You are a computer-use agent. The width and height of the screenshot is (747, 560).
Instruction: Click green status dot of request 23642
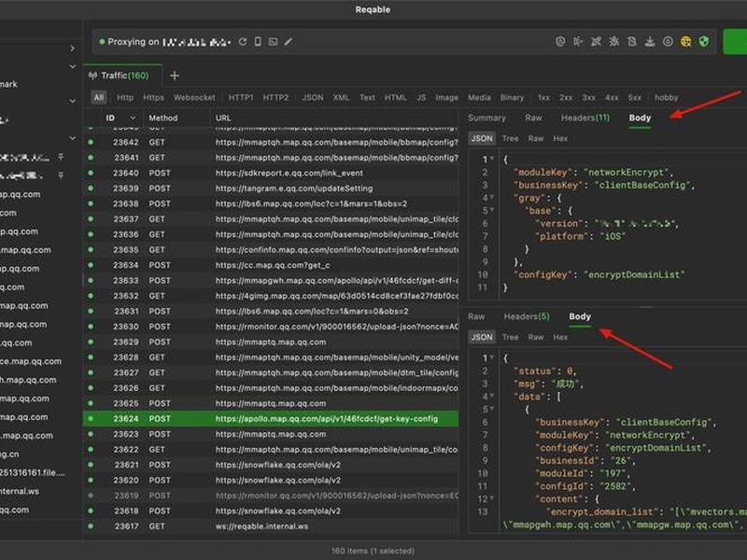pos(91,142)
